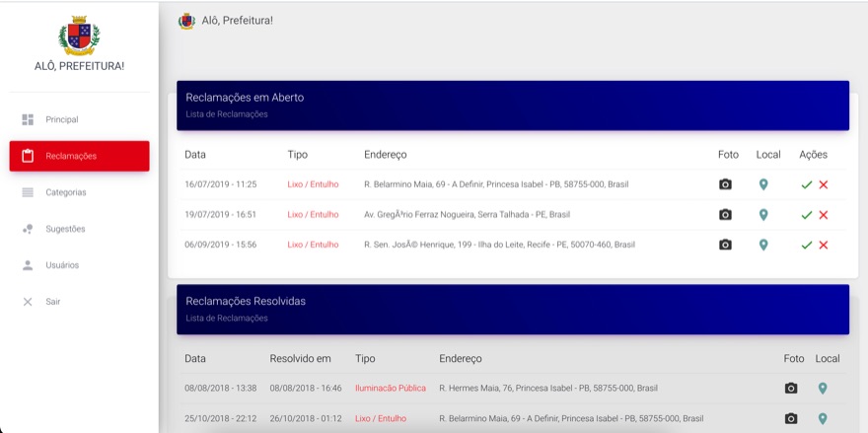Delete Belarmino Maia open complaint with red X
The width and height of the screenshot is (868, 433).
(x=824, y=185)
